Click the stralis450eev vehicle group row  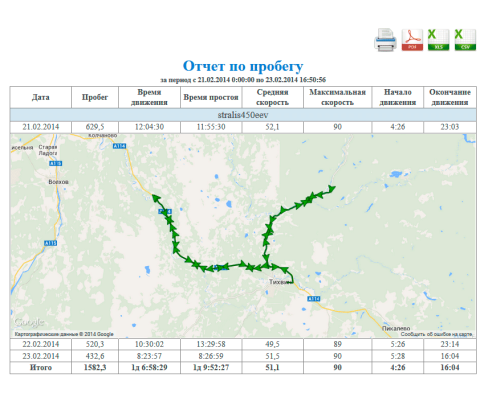coord(243,115)
